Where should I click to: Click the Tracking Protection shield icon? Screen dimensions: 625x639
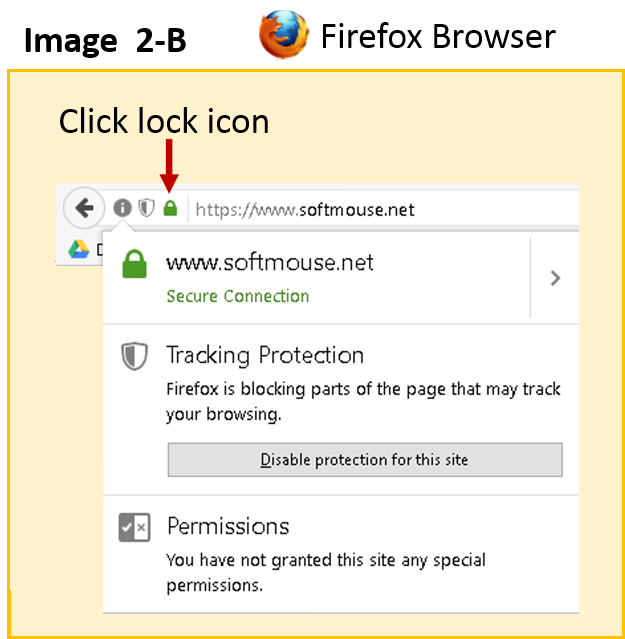134,356
